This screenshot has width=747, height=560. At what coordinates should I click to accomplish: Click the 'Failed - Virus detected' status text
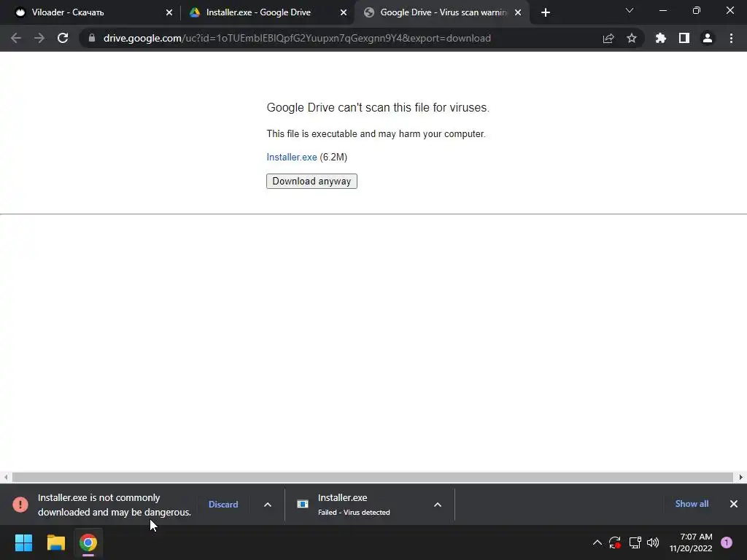click(x=354, y=513)
